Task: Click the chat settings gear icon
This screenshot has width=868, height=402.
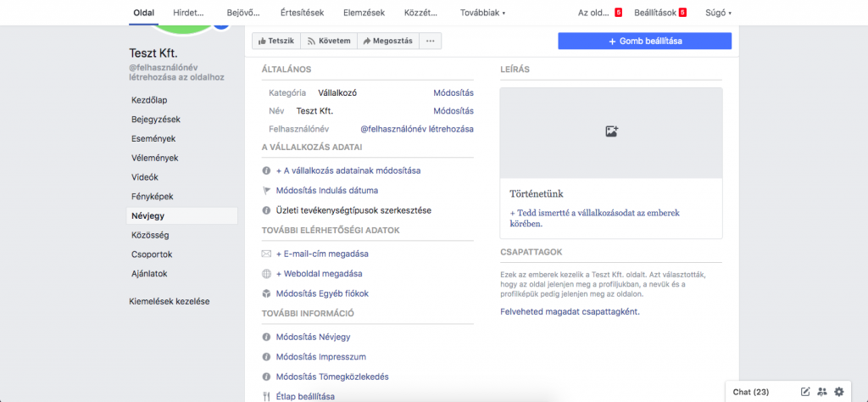Action: (839, 392)
